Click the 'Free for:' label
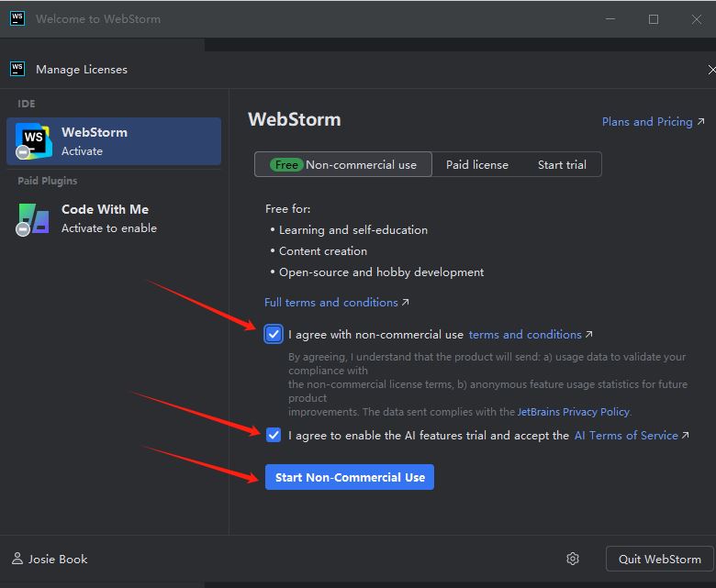Screen dimensions: 716x588 click(x=287, y=209)
